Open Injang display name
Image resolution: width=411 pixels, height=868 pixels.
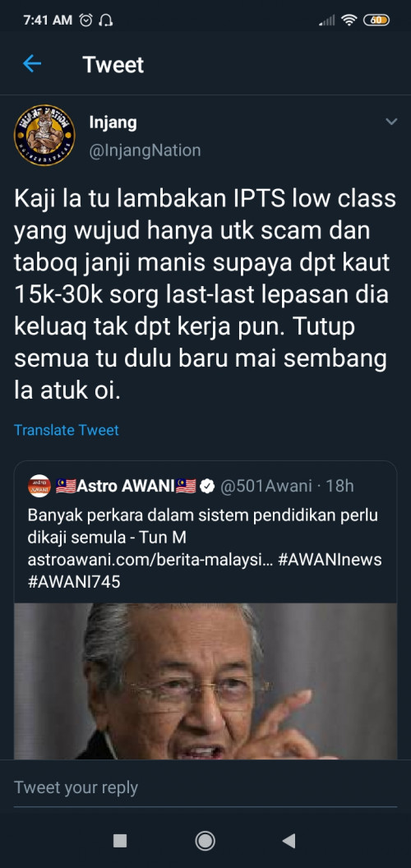(113, 123)
